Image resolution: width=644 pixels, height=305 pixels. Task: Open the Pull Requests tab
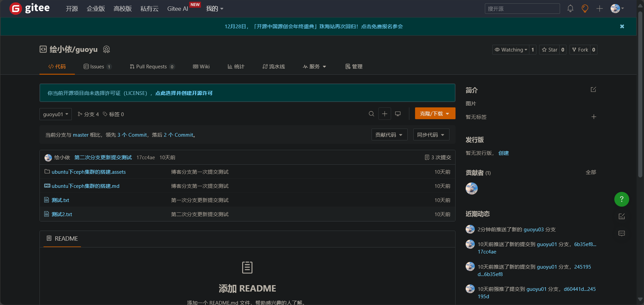point(152,67)
